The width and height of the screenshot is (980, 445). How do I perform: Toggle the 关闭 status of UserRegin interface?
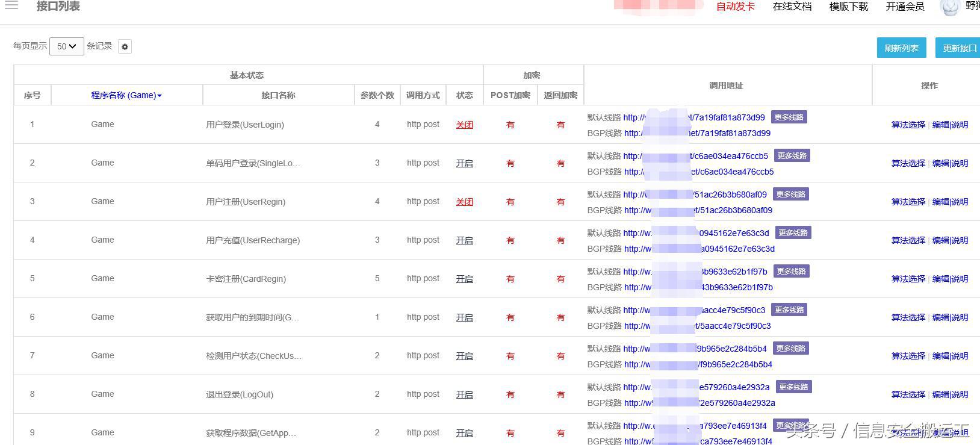(x=464, y=202)
